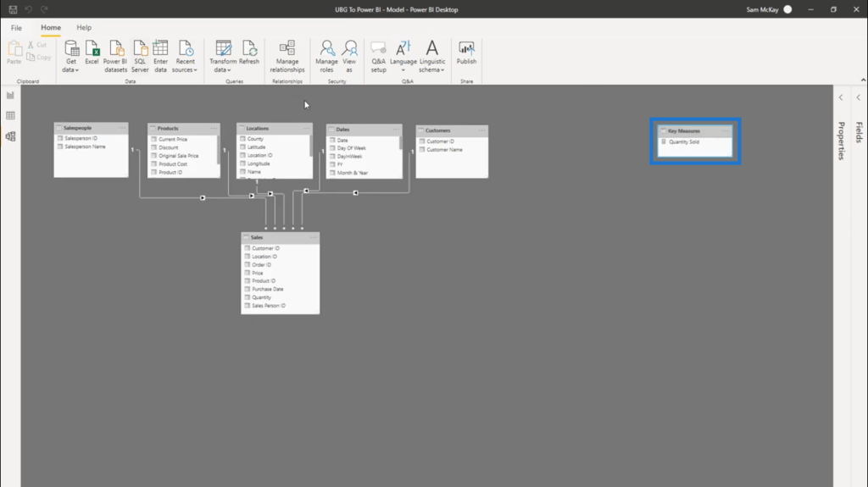The image size is (868, 487).
Task: Click the Dates table scrollbar
Action: 400,143
